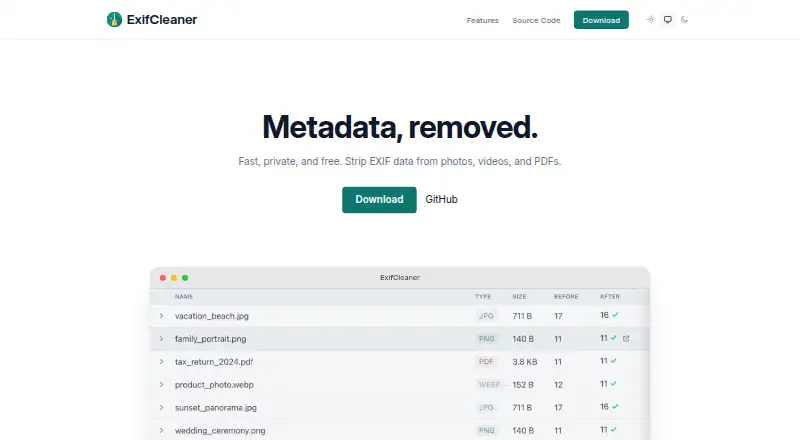Click the ExifCleaner brand name

[x=162, y=19]
